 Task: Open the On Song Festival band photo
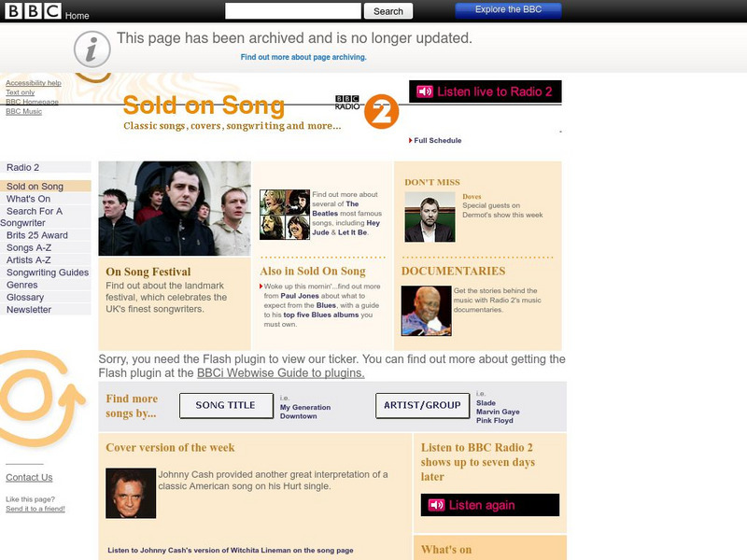(x=175, y=208)
